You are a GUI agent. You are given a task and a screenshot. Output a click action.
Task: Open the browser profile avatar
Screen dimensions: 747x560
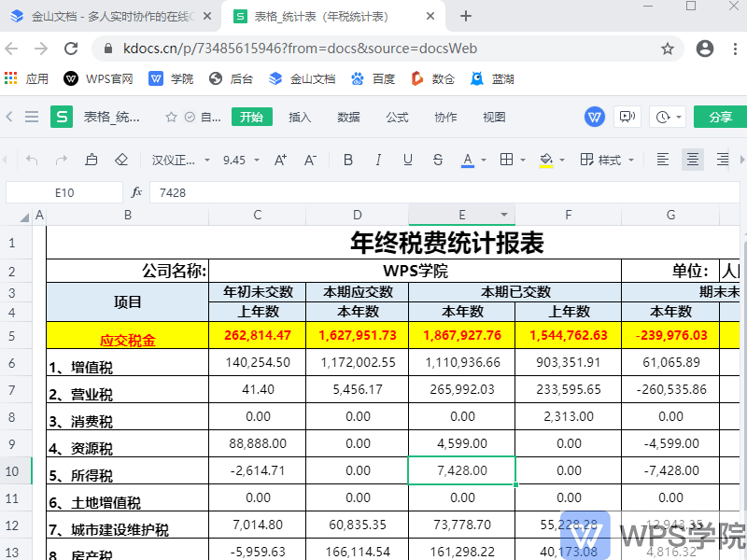705,49
